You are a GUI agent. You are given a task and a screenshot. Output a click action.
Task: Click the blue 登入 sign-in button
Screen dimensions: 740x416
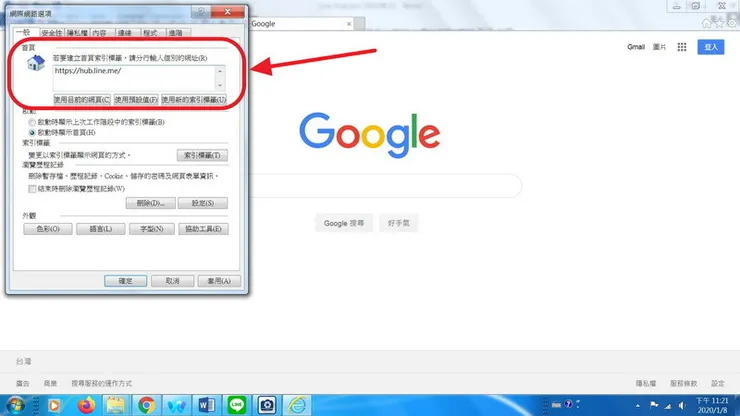tap(711, 47)
